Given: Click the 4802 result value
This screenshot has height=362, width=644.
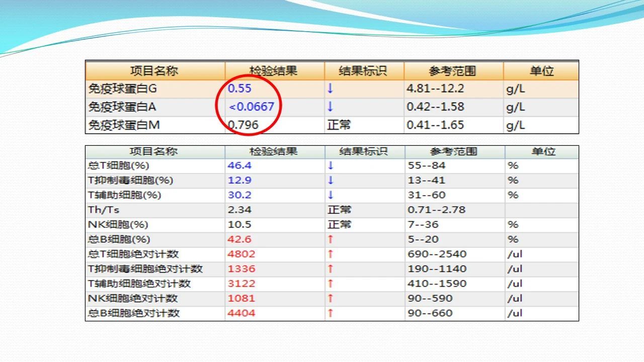Looking at the screenshot, I should coord(242,254).
